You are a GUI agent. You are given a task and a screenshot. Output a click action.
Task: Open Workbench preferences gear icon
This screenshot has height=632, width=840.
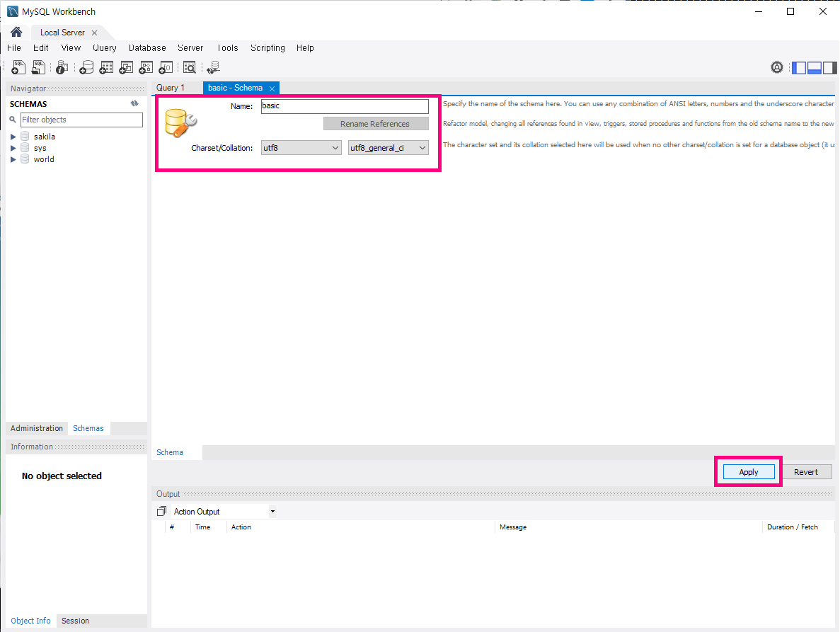pyautogui.click(x=777, y=67)
